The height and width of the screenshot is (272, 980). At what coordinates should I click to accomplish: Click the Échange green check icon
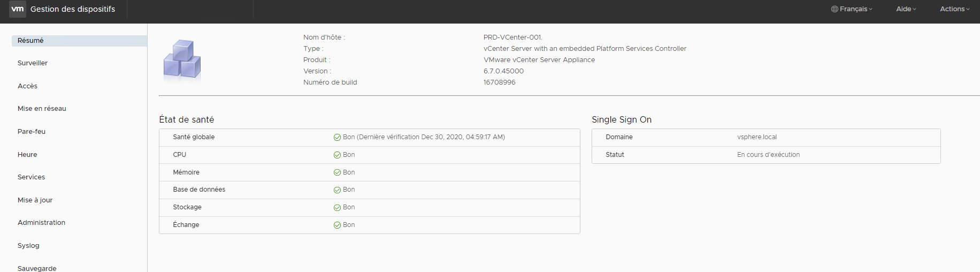tap(337, 225)
